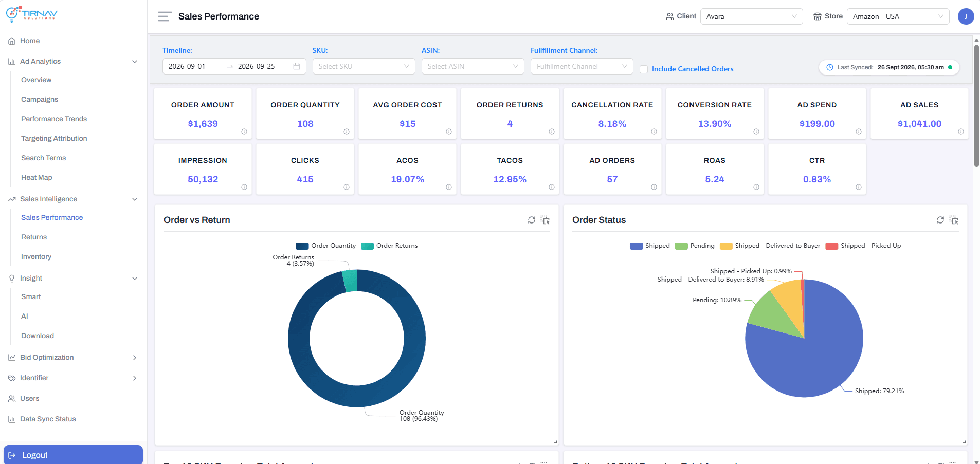Toggle Pending legend series
Image resolution: width=980 pixels, height=464 pixels.
click(x=695, y=246)
